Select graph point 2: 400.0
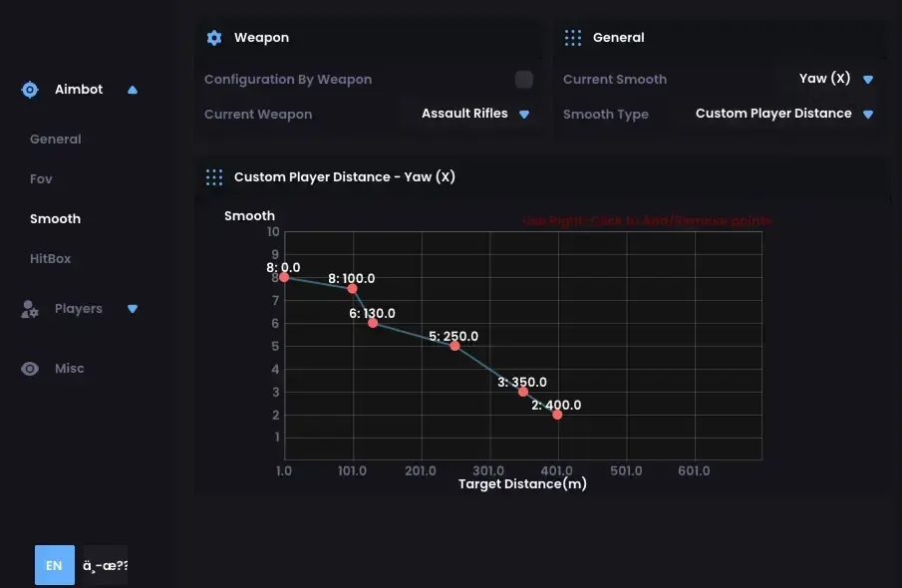 point(557,415)
